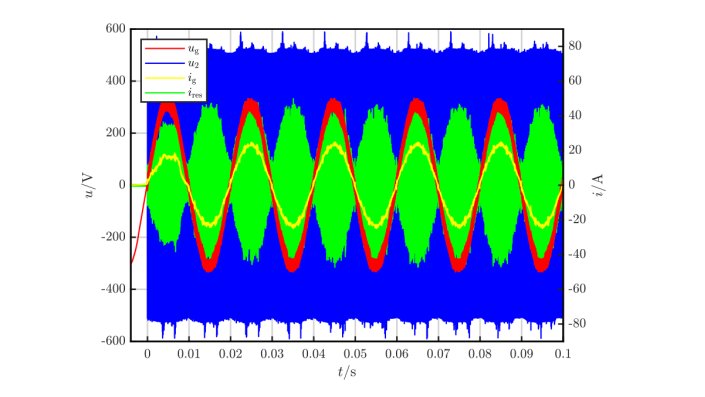Click the 600 tick on voltage axis
705x397 pixels.
[116, 28]
